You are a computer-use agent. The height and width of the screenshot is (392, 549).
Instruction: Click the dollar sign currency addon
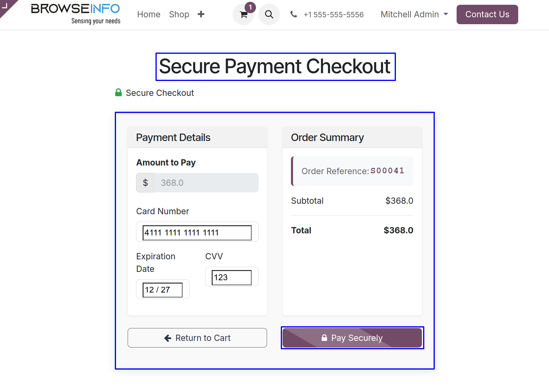pyautogui.click(x=145, y=183)
